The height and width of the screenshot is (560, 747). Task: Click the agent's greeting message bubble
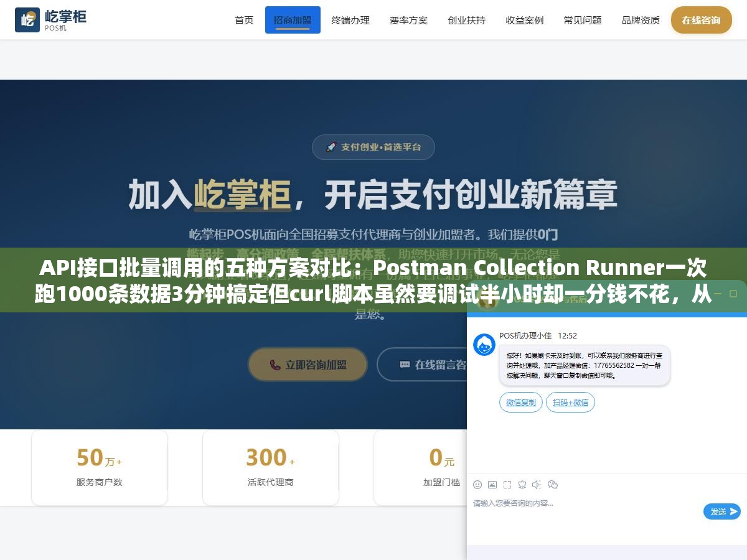[585, 365]
